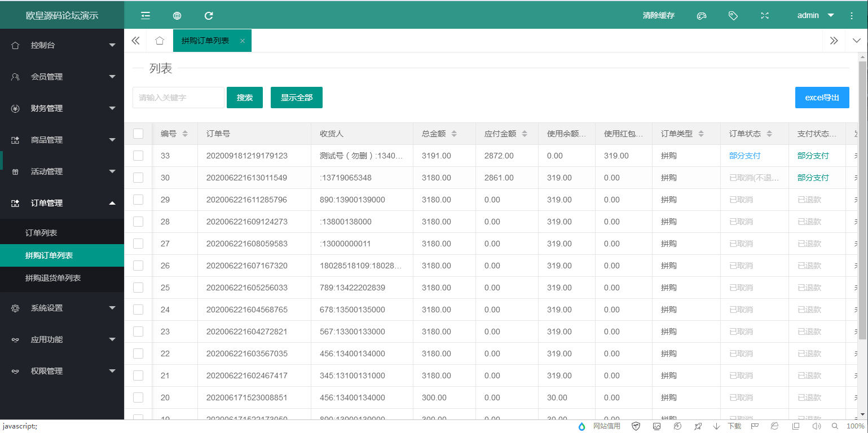Go to home tab icon
The width and height of the screenshot is (868, 433).
click(x=160, y=41)
